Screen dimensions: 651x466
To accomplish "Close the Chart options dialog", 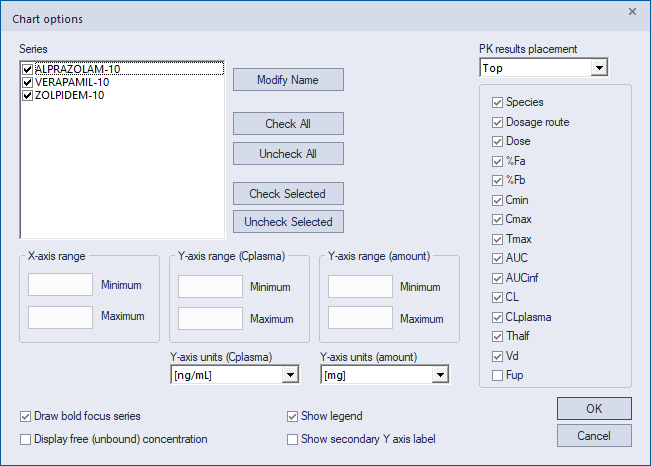I will [x=632, y=12].
